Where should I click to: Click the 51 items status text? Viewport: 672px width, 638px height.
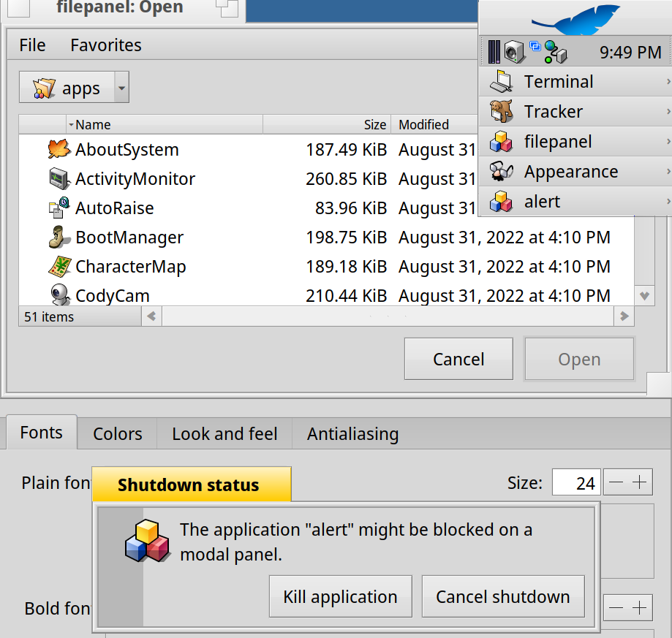[49, 317]
